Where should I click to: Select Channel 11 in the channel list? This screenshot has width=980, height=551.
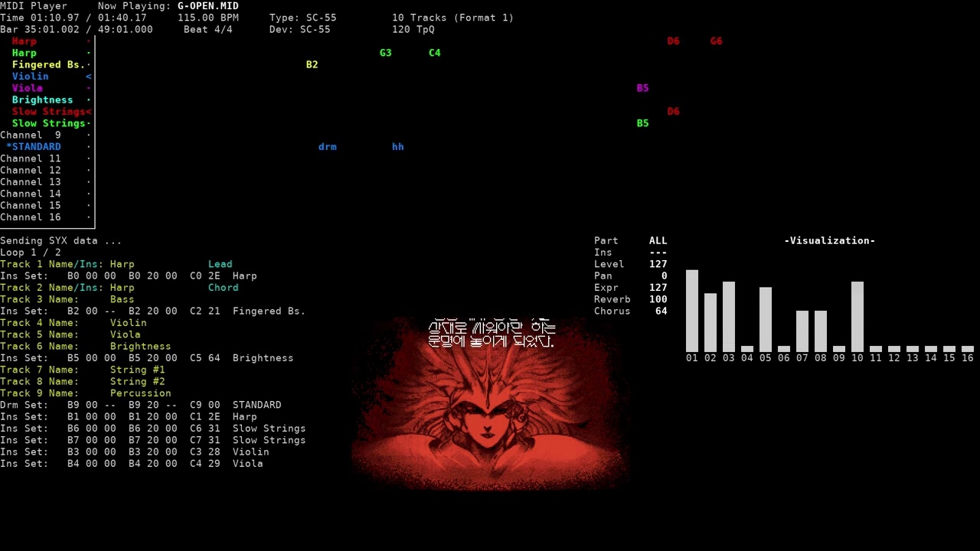tap(46, 158)
